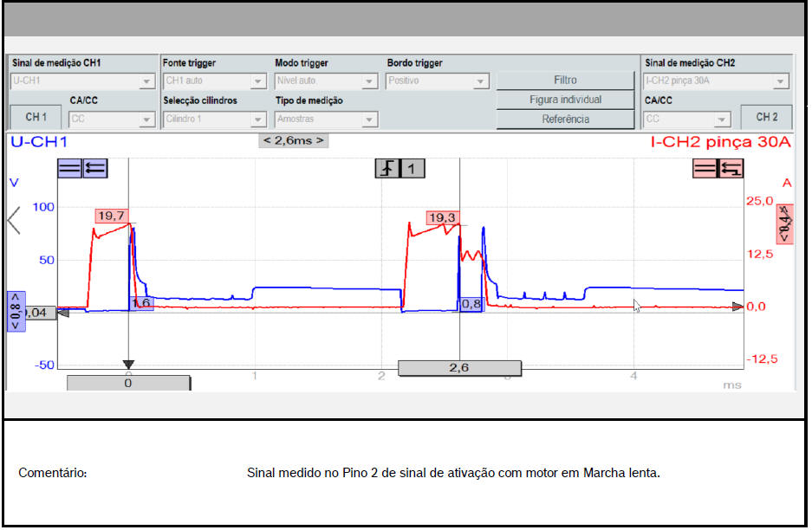Click the blue CH1 arrow-lines icon
The height and width of the screenshot is (530, 812).
94,169
